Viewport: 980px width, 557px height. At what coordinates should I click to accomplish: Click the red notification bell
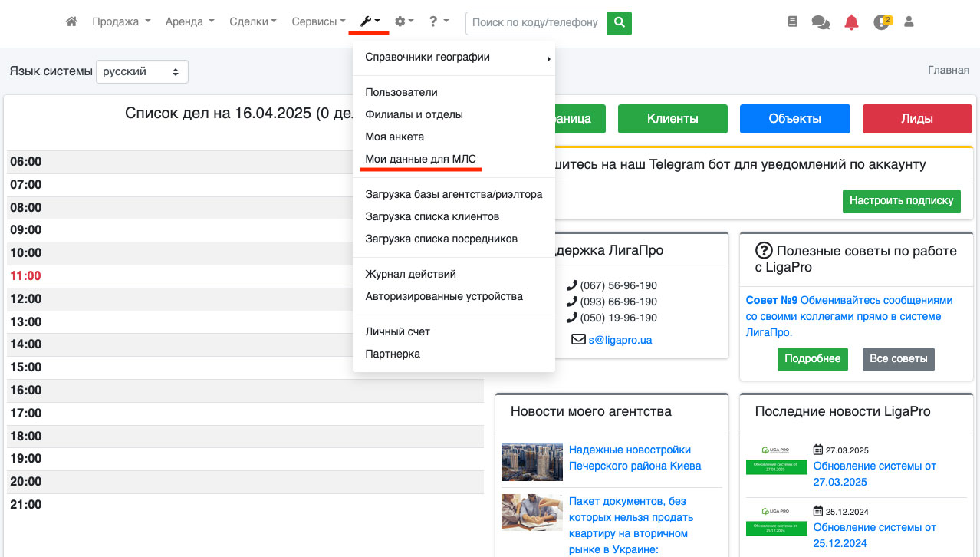851,22
